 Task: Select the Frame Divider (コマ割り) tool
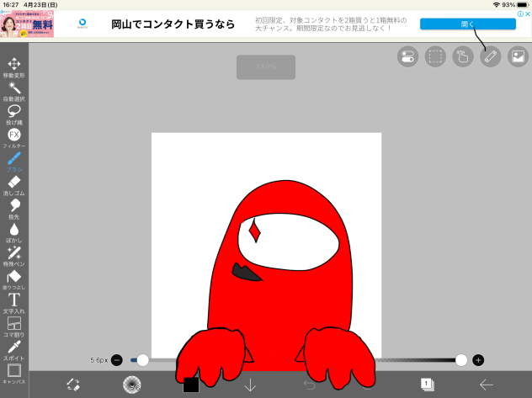[14, 326]
